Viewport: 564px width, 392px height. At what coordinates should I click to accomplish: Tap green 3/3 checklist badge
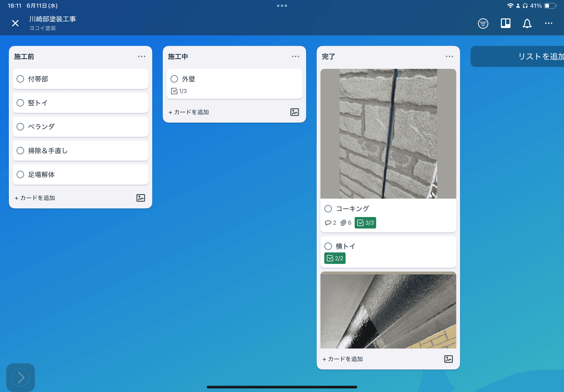point(365,223)
